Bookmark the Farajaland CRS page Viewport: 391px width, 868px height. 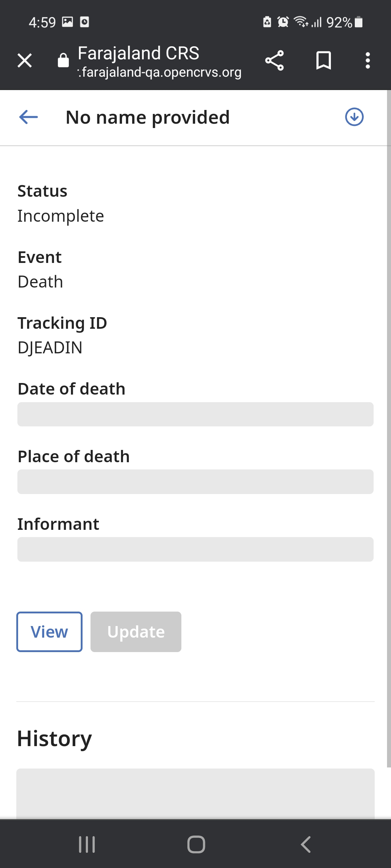pyautogui.click(x=324, y=60)
